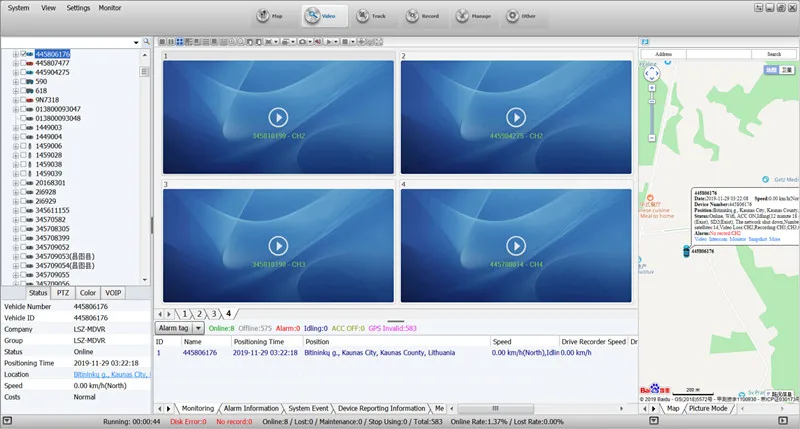The width and height of the screenshot is (800, 429).
Task: Open the vehicle search combo box dropdown
Action: [136, 42]
